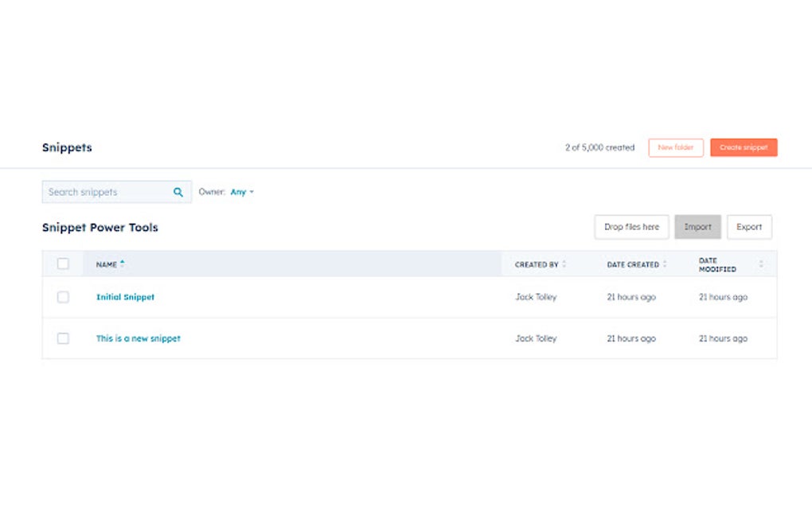Click the search magnifying glass icon
Screen dimensions: 812x508
pos(178,191)
